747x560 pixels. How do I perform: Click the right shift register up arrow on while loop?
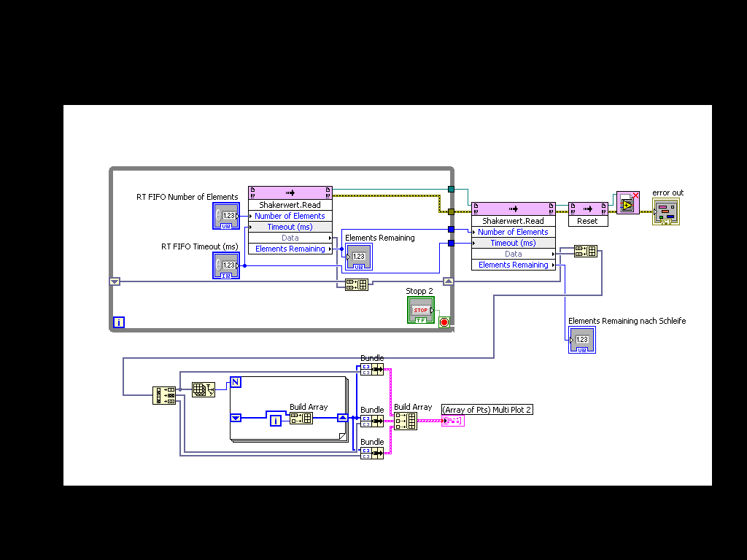(449, 281)
